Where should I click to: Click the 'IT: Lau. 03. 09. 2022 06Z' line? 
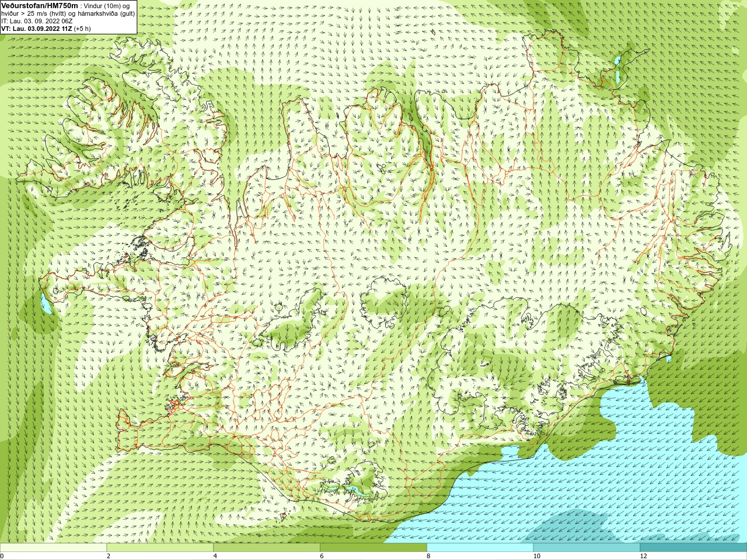point(37,21)
